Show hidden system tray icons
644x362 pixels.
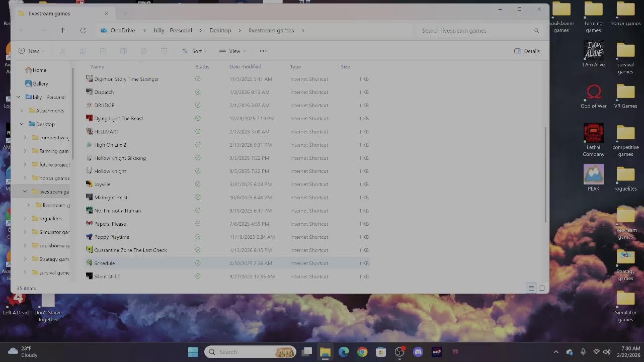tap(556, 352)
